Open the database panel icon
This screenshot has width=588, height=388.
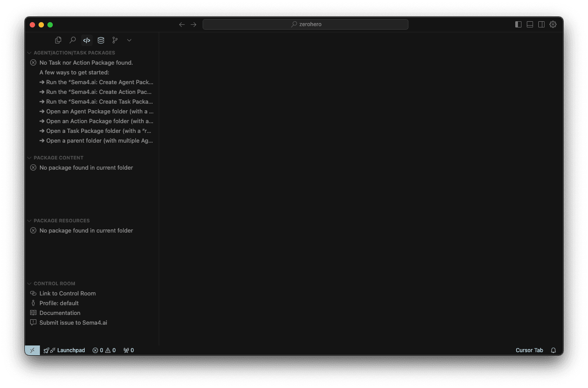(x=101, y=40)
